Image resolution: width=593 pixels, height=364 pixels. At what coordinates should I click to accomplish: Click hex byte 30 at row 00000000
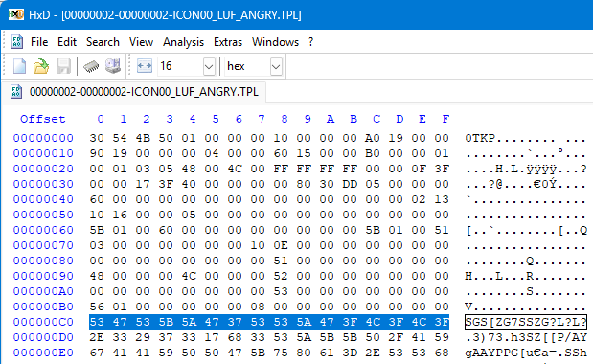tap(97, 138)
